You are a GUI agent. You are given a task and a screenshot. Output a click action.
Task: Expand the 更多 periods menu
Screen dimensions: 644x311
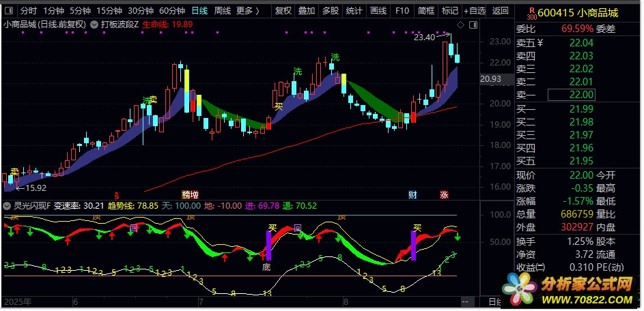click(x=248, y=11)
